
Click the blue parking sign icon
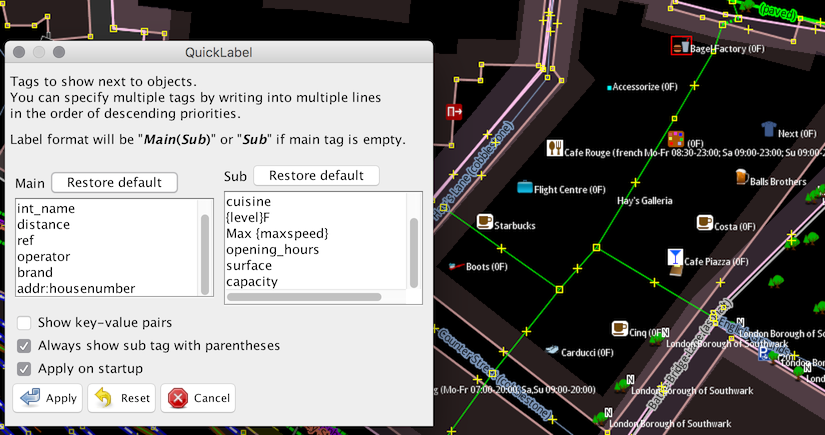763,354
